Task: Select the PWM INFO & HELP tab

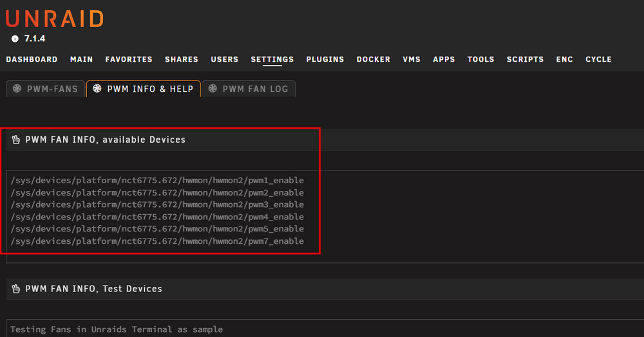Action: click(144, 89)
